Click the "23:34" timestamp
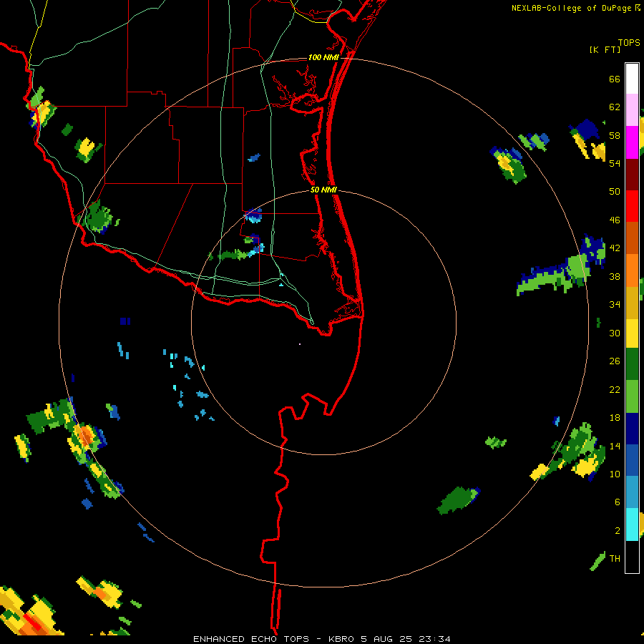This screenshot has height=644, width=644. click(x=434, y=639)
